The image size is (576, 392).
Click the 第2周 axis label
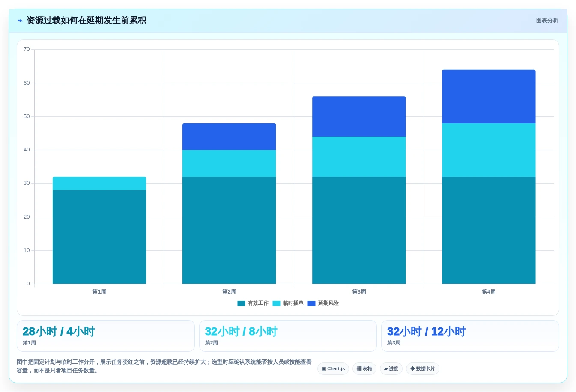[x=229, y=292]
